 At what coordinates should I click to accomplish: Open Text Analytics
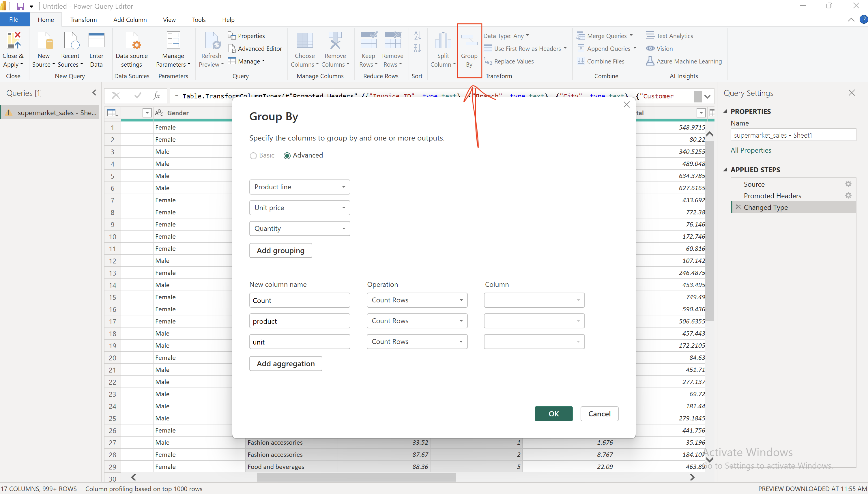pos(669,35)
